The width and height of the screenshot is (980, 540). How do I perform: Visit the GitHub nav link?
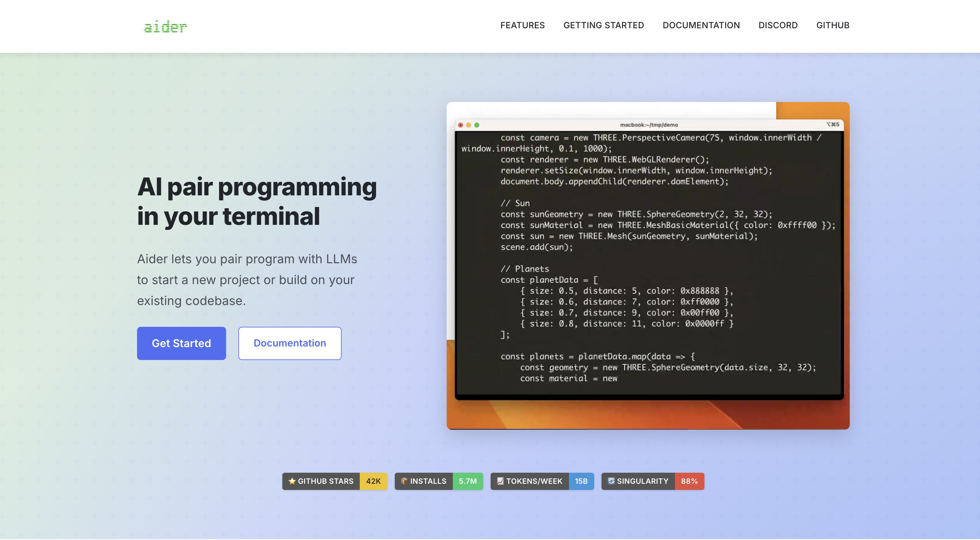click(833, 25)
